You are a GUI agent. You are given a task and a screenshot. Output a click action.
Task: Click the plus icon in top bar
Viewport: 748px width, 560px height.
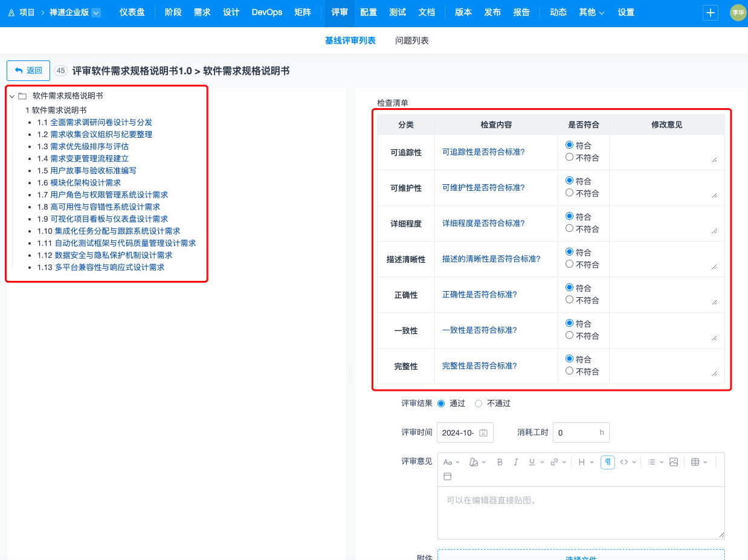[711, 13]
